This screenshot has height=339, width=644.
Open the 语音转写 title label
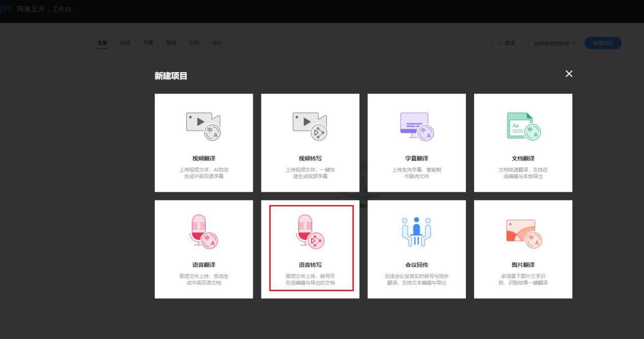(310, 265)
